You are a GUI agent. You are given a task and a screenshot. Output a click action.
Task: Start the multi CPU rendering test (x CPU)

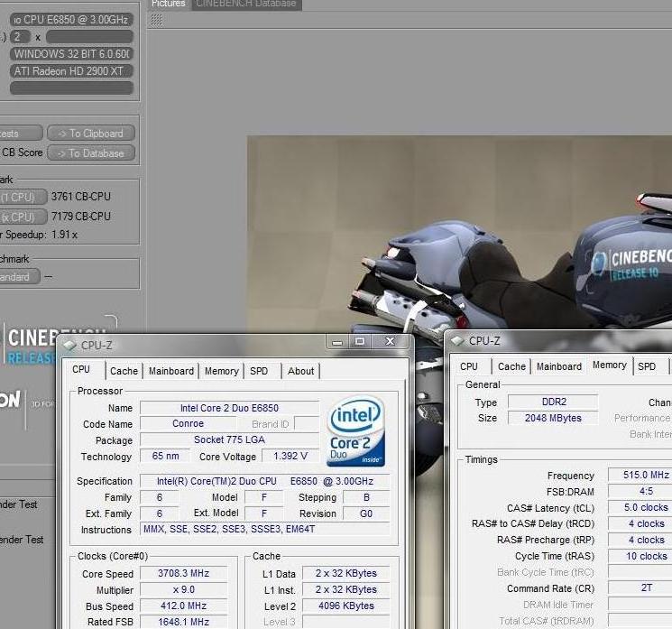pos(23,217)
